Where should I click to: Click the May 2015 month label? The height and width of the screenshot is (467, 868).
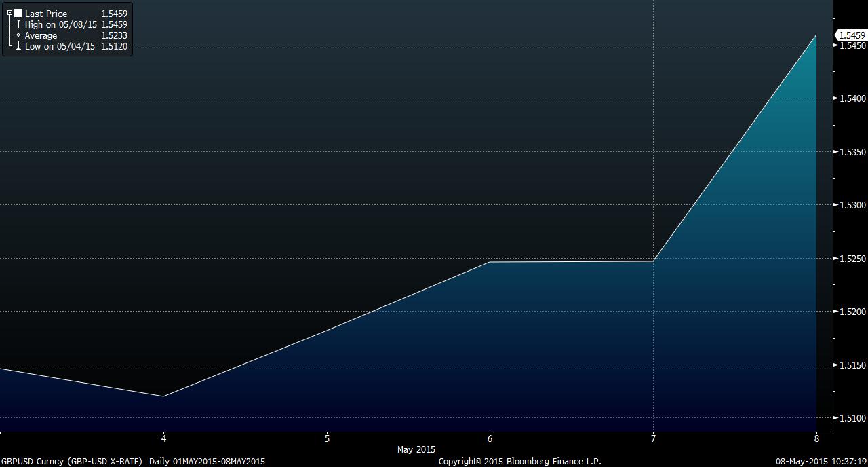pos(416,449)
